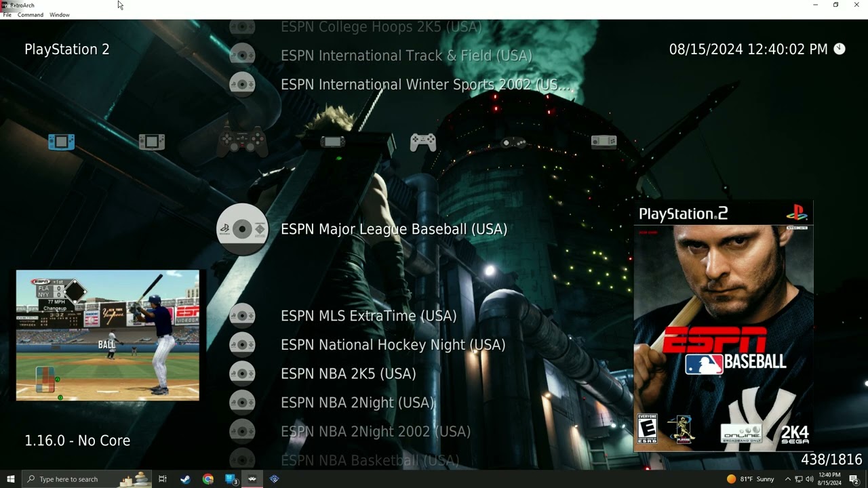This screenshot has width=868, height=488.
Task: Select the gray handheld console icon beside the blue one
Action: 152,142
